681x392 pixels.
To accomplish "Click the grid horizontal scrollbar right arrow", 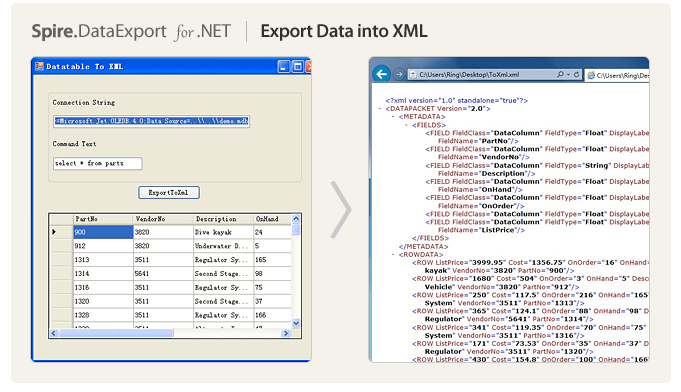I will [x=286, y=333].
